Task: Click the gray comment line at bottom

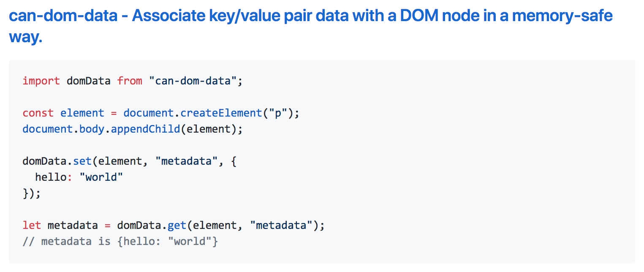Action: coord(120,241)
